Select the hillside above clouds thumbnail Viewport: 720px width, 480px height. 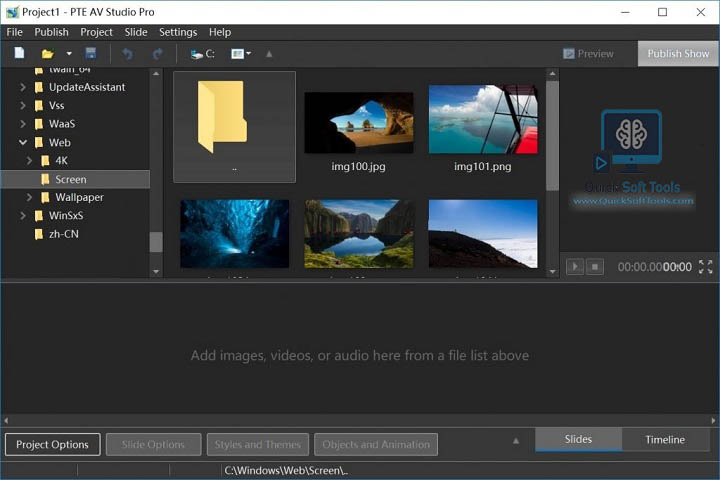pyautogui.click(x=483, y=233)
